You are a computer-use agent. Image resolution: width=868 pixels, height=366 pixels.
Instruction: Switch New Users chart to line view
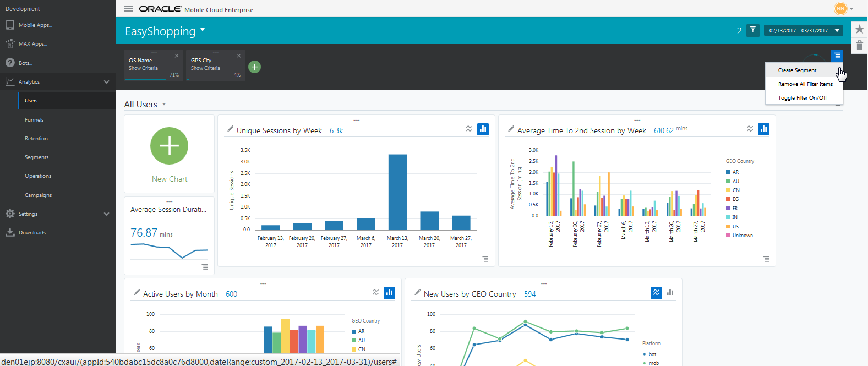click(x=656, y=292)
